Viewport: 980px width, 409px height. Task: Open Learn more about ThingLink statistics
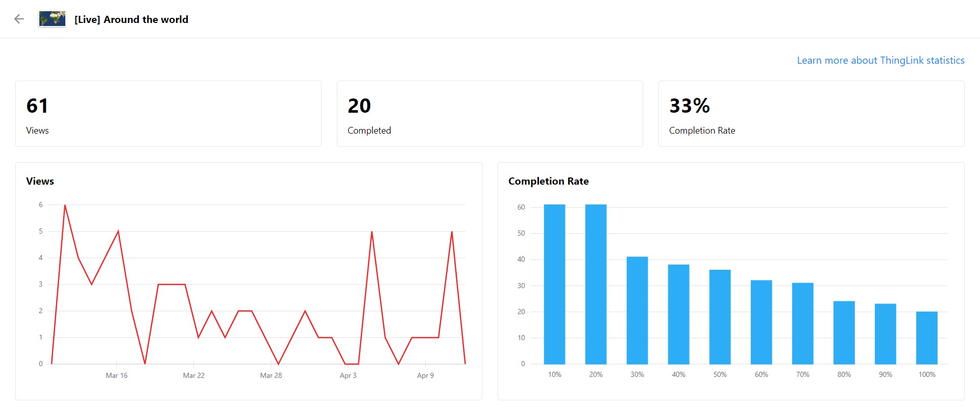tap(880, 60)
